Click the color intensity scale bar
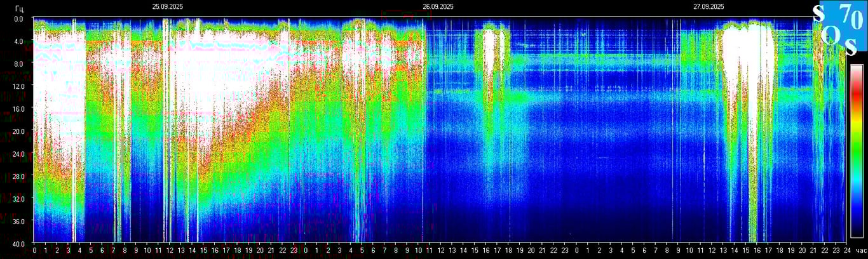Image resolution: width=868 pixels, height=259 pixels. [x=857, y=150]
